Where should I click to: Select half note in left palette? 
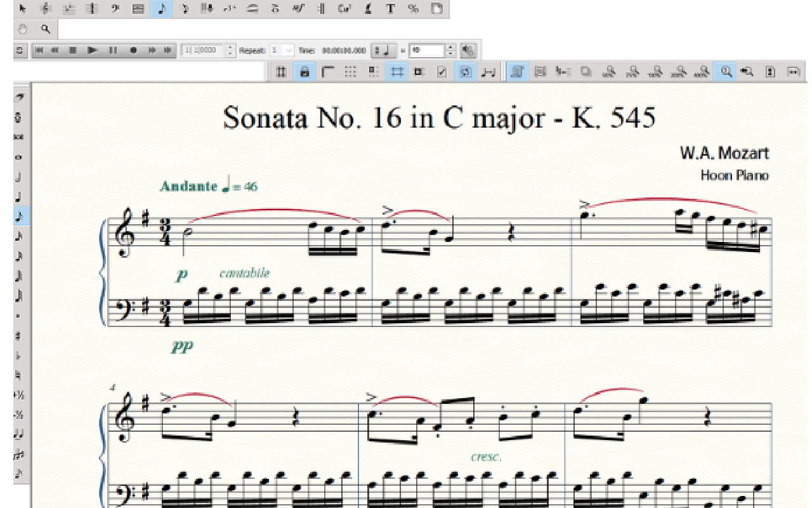pos(19,177)
